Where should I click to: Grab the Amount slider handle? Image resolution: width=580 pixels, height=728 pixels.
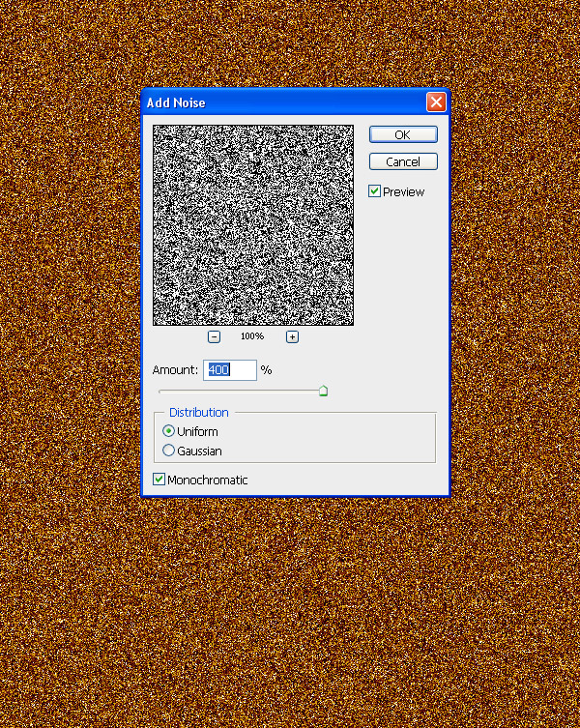tap(323, 391)
